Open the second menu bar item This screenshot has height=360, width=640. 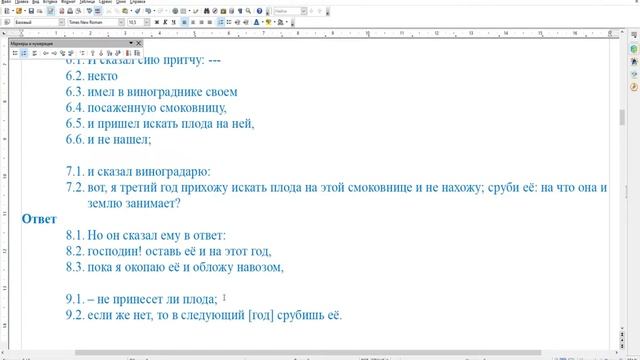[21, 2]
